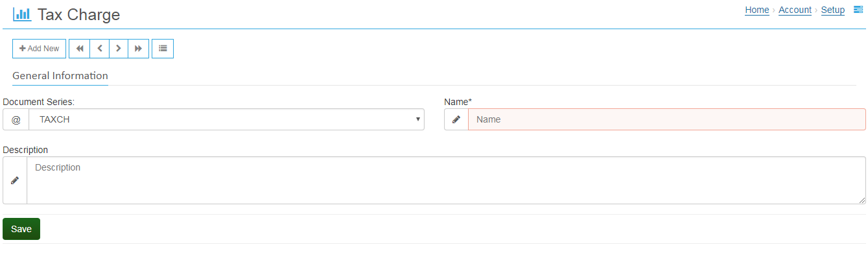Open the Setup breadcrumb link
Screen dimensions: 868x262
pos(833,10)
